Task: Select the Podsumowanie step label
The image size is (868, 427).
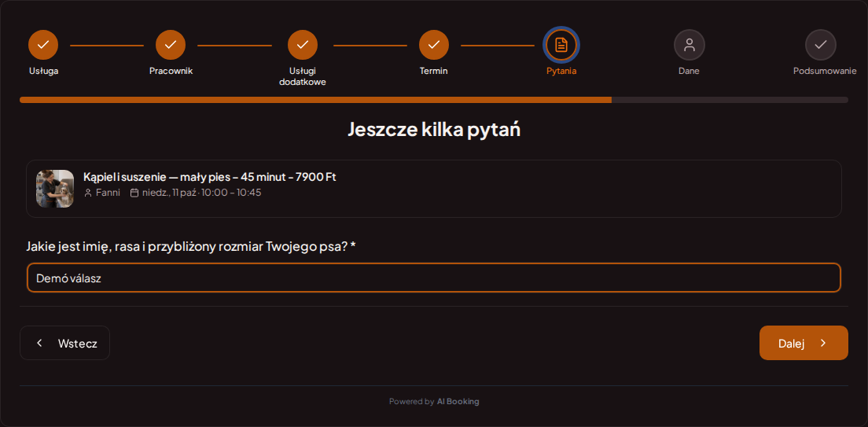Action: (x=825, y=71)
